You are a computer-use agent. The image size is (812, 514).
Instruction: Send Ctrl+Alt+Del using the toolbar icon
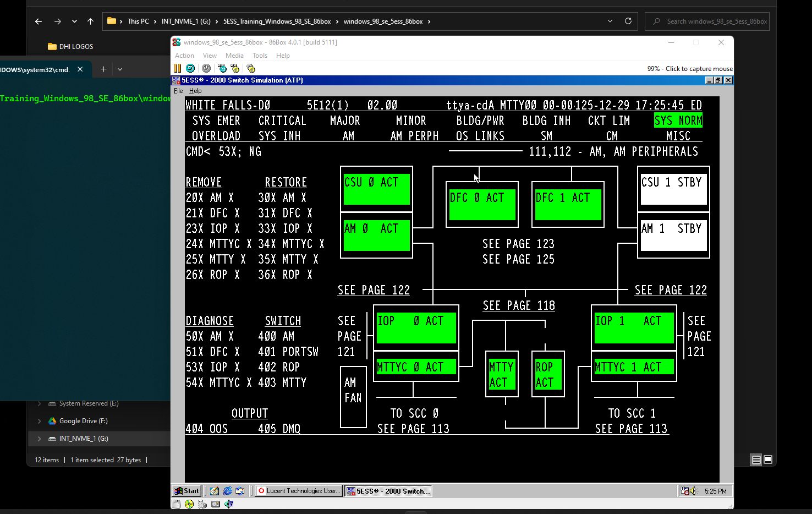click(222, 68)
